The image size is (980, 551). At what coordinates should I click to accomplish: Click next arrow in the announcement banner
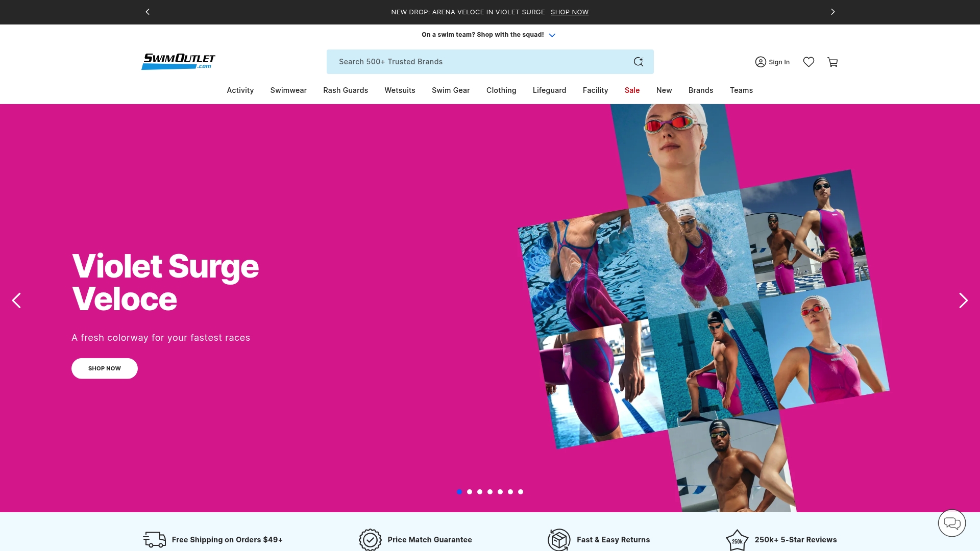832,12
